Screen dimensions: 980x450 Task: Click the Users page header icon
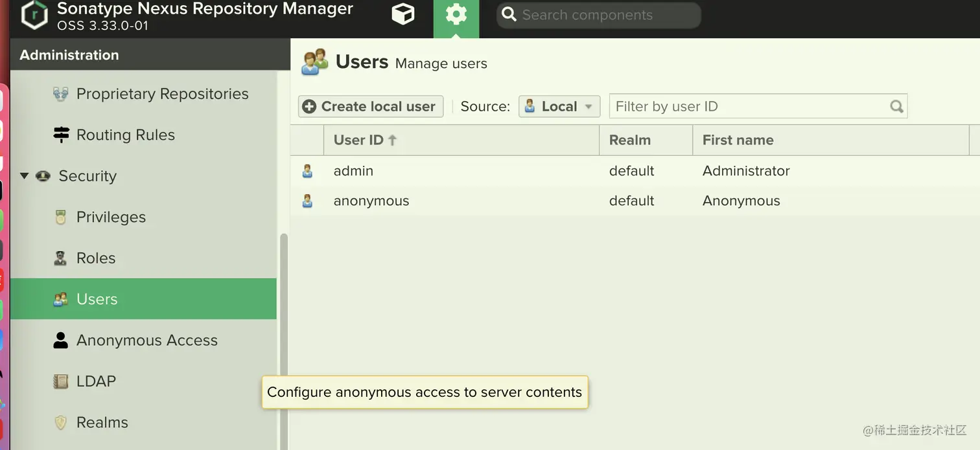tap(314, 63)
